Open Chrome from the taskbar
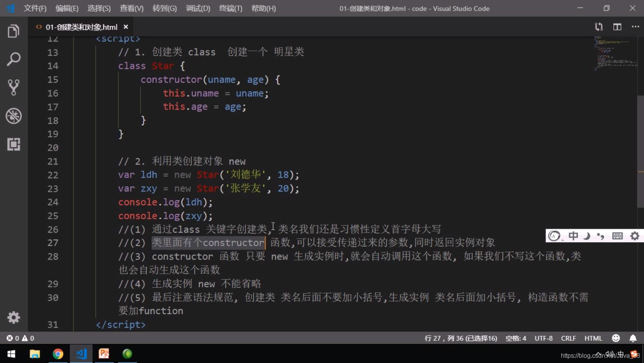The width and height of the screenshot is (644, 363). [x=58, y=354]
